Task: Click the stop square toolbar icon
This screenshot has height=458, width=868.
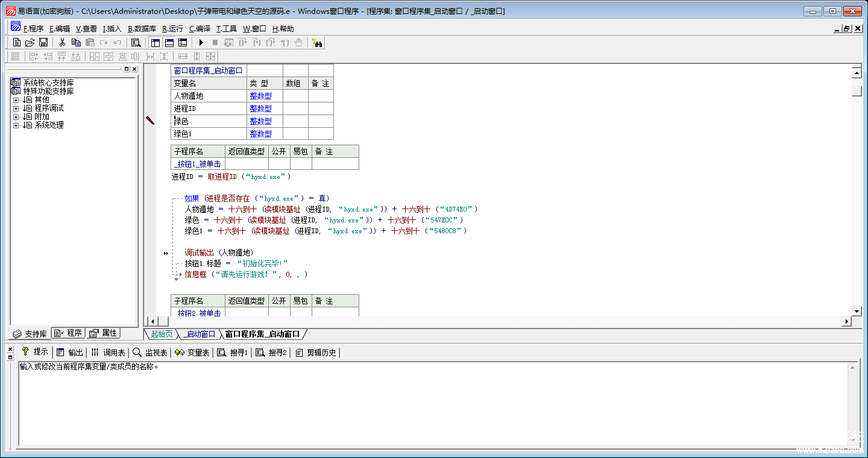Action: (x=215, y=42)
